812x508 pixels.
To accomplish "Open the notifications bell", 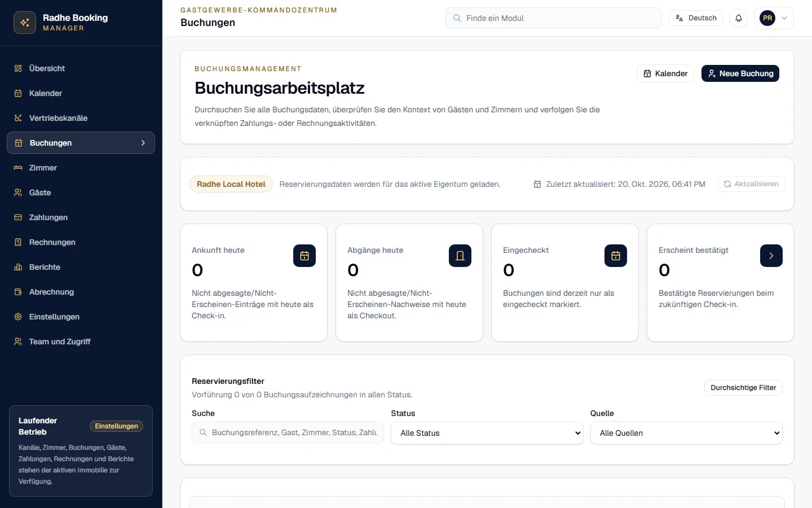I will (x=739, y=18).
